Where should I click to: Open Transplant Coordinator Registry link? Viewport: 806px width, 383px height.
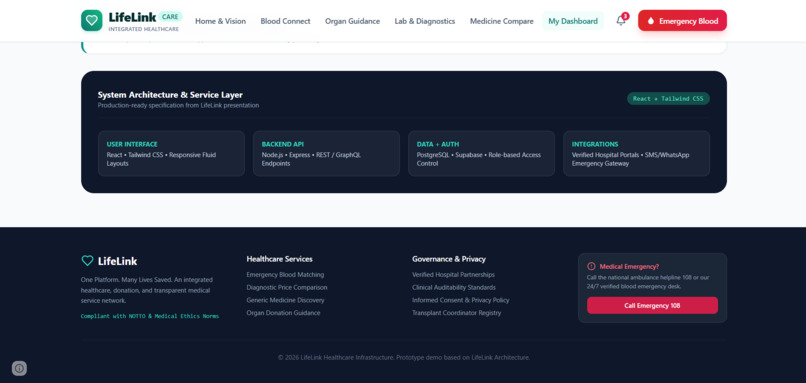tap(456, 313)
